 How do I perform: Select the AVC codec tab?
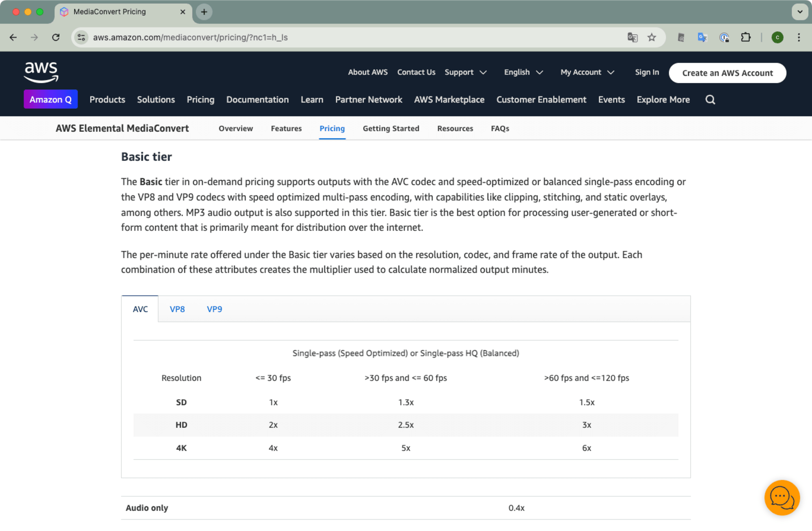(140, 309)
